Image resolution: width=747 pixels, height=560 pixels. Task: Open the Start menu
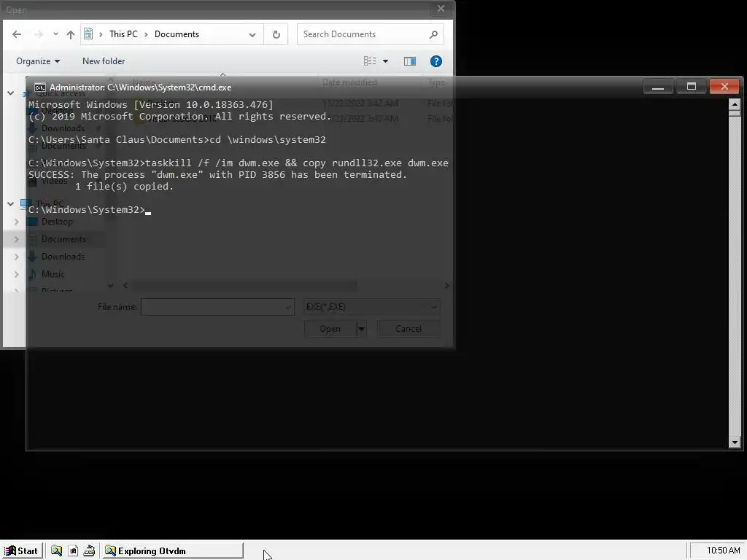tap(21, 551)
